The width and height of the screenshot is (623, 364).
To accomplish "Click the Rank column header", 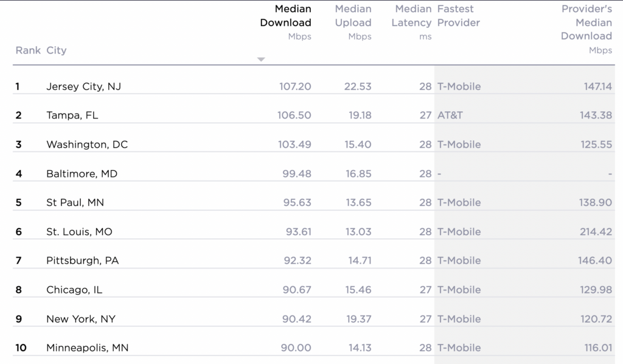I will click(27, 50).
